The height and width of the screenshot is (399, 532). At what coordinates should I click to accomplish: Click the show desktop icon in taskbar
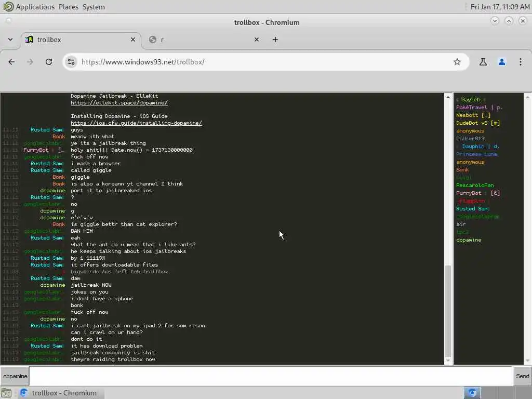coord(6,393)
